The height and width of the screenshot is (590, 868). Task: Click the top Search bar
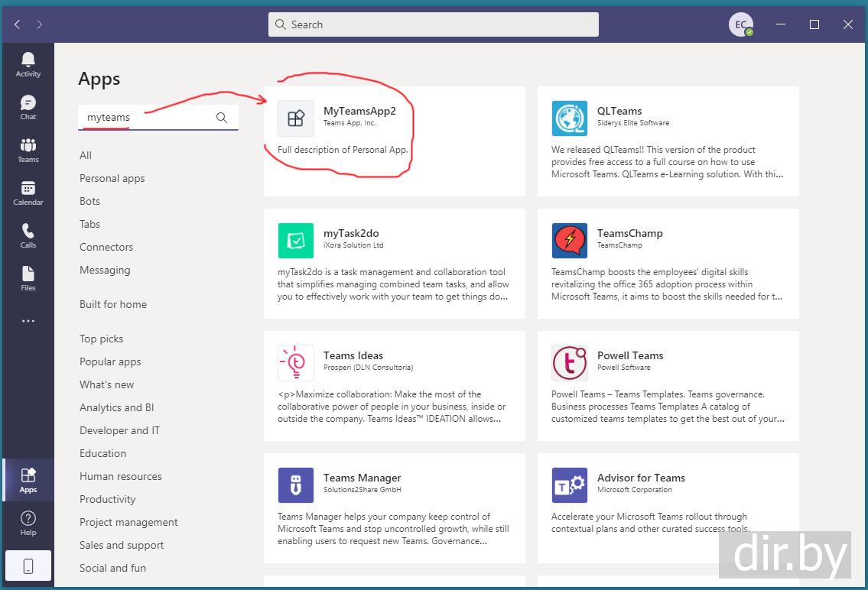point(434,24)
